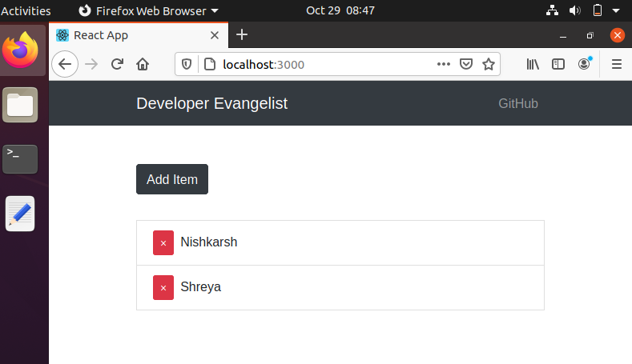
Task: Remove Shreya from the list
Action: pos(163,287)
